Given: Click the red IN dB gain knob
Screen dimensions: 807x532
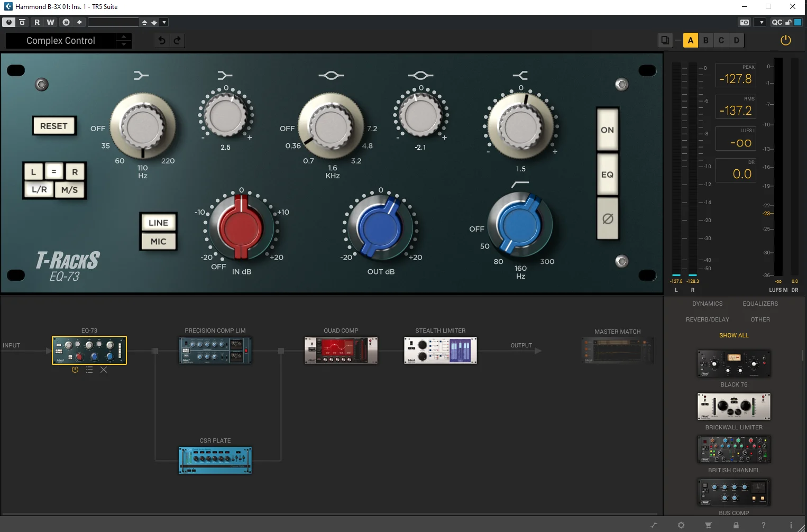Looking at the screenshot, I should (x=241, y=227).
